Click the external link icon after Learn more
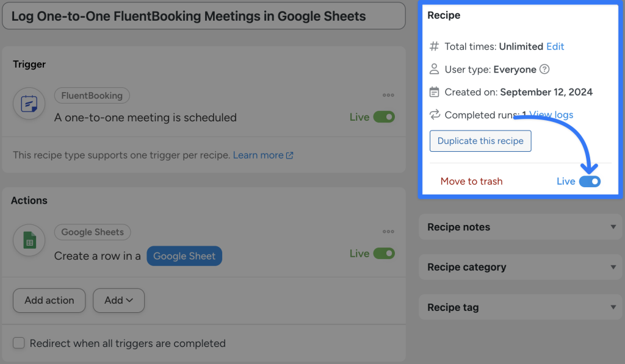625x364 pixels. pyautogui.click(x=290, y=155)
